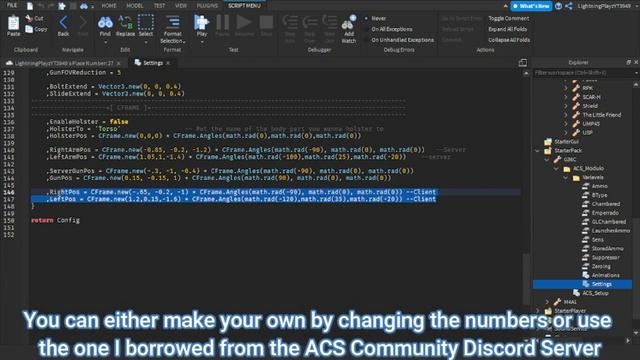Collapse the StarterPack folder in Explorer
640x360 pixels.
(538, 151)
